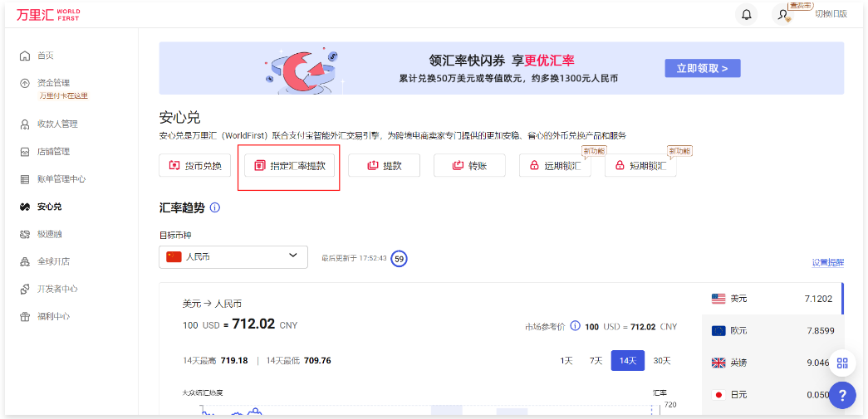Click the 短期锁汇 button
Image resolution: width=868 pixels, height=419 pixels.
tap(640, 165)
